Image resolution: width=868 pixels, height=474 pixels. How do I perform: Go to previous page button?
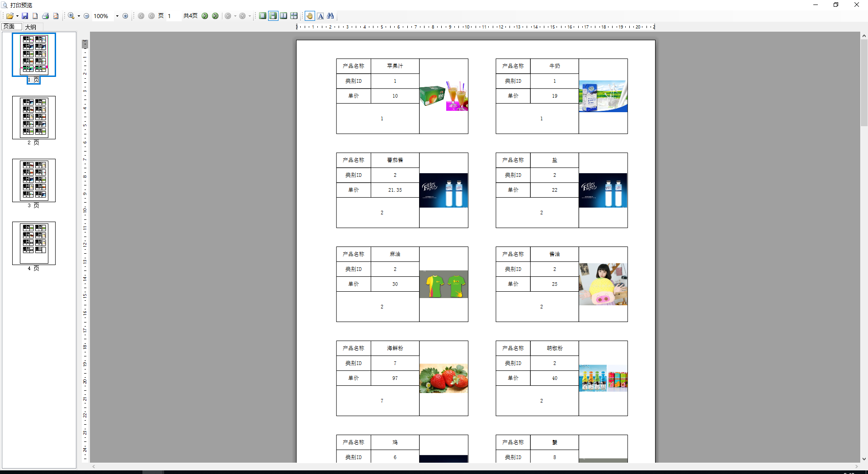151,16
